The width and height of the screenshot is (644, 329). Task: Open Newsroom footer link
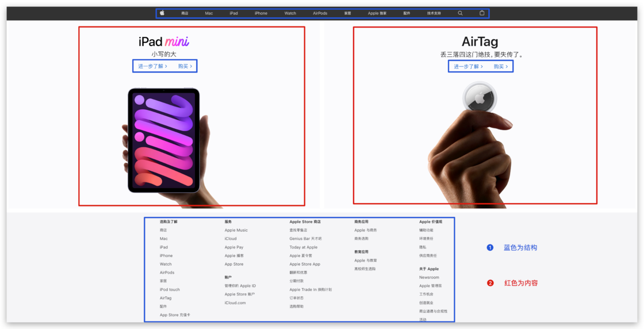tap(429, 277)
